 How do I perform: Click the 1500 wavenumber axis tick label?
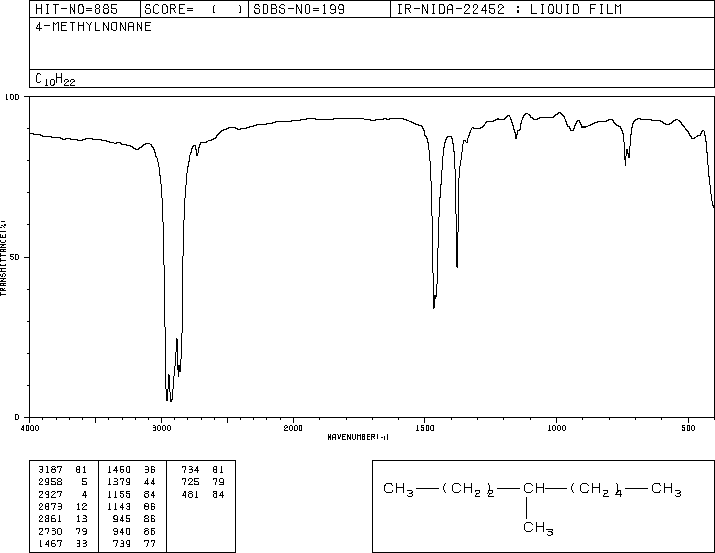point(425,428)
